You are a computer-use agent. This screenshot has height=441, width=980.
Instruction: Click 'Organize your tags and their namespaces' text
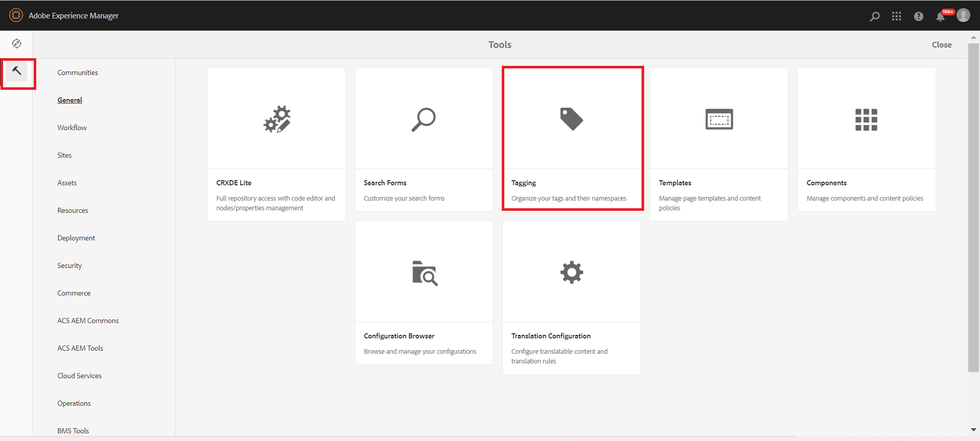[569, 198]
